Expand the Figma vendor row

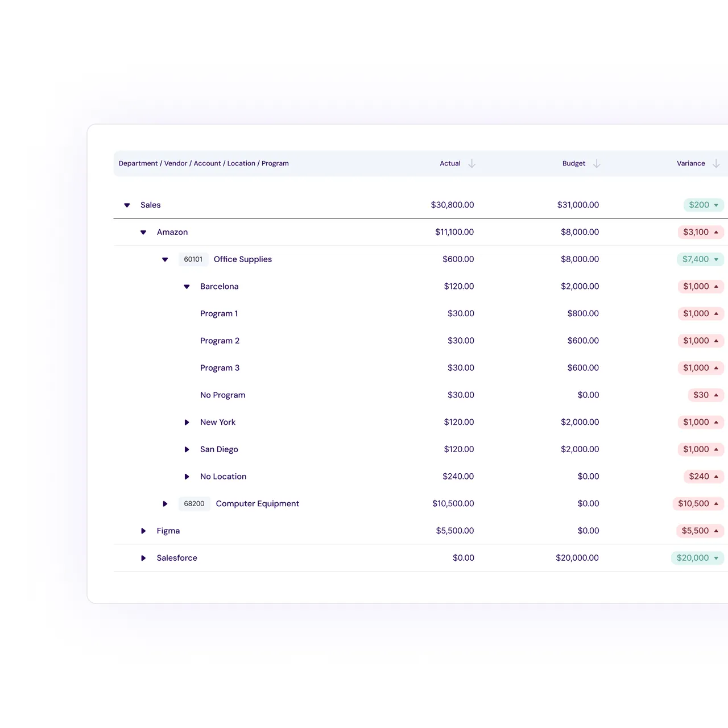[143, 531]
